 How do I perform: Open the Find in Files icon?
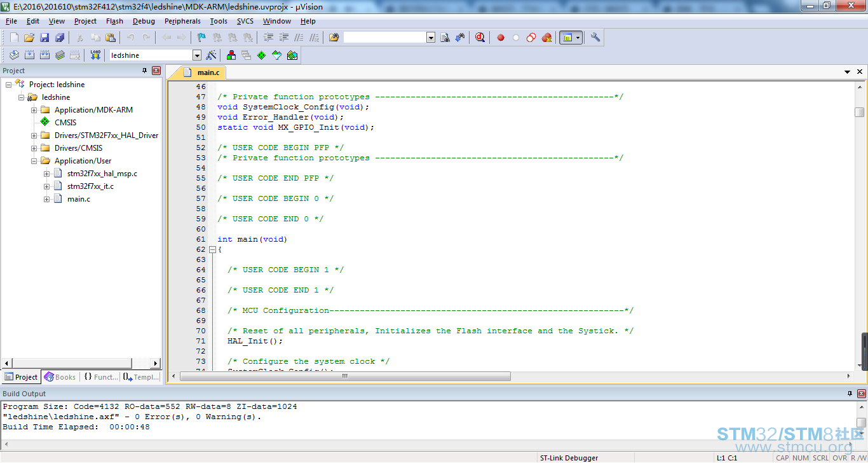tap(334, 38)
